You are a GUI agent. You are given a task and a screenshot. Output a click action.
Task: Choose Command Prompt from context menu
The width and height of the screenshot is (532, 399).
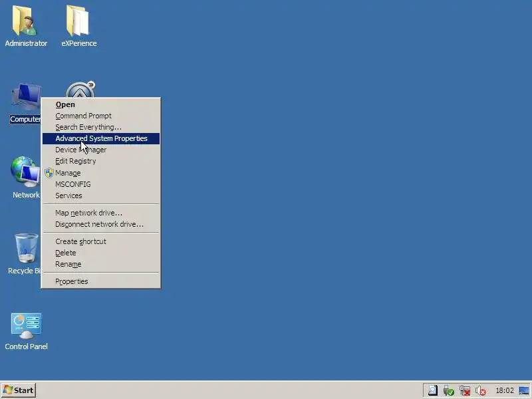pos(101,116)
